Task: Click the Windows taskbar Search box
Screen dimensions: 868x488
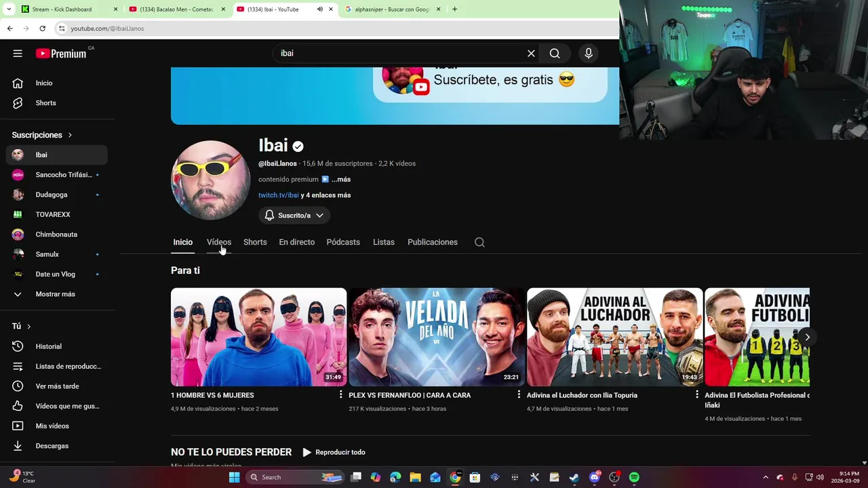Action: 294,477
